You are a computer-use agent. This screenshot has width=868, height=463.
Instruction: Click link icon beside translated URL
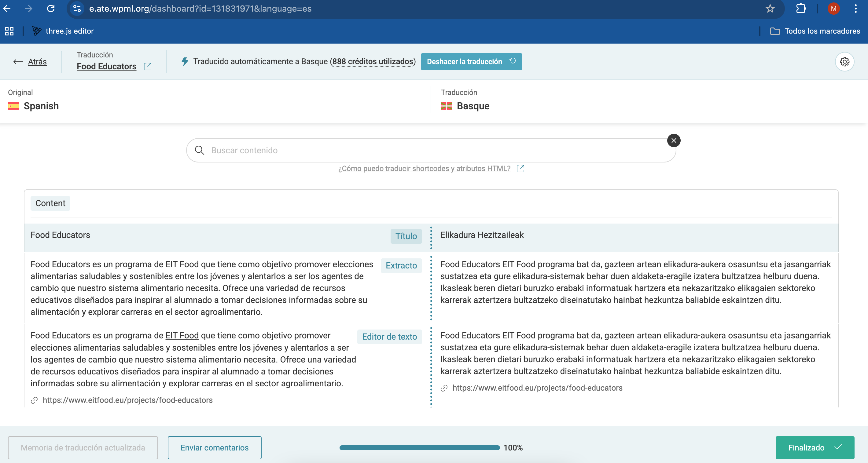click(444, 388)
